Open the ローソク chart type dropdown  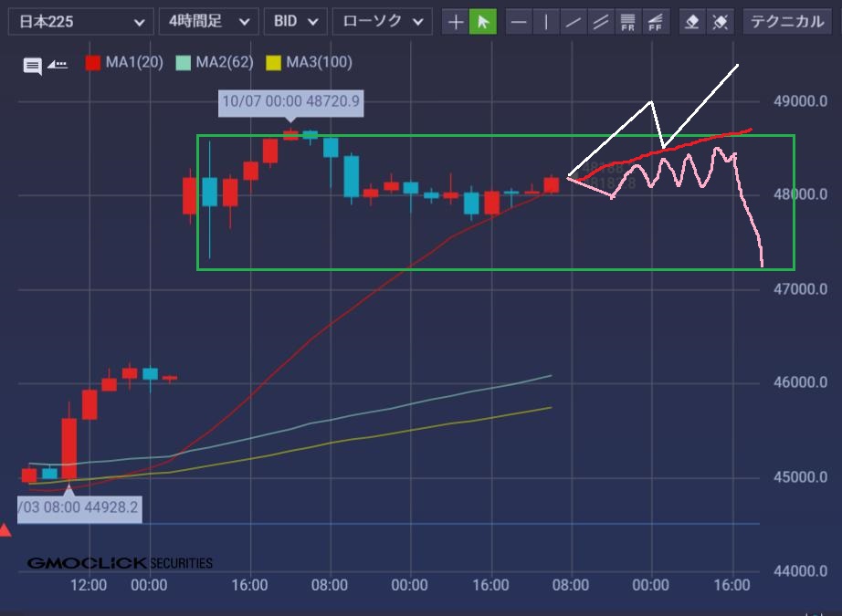tap(382, 21)
